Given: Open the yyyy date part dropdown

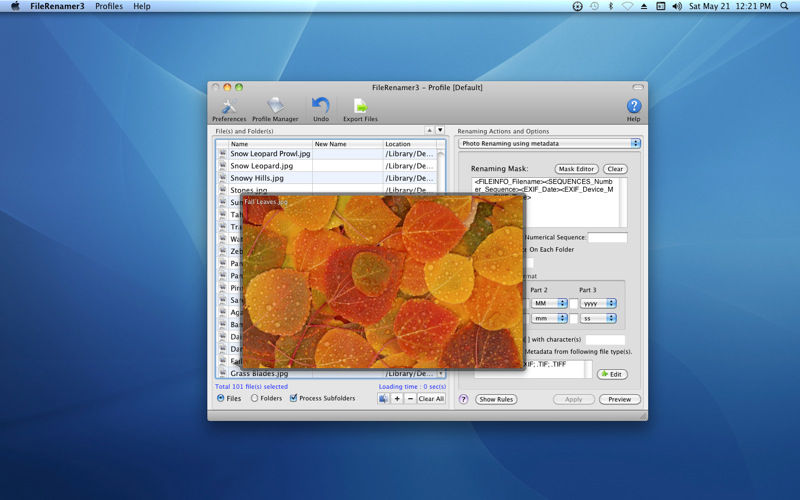Looking at the screenshot, I should (x=598, y=303).
